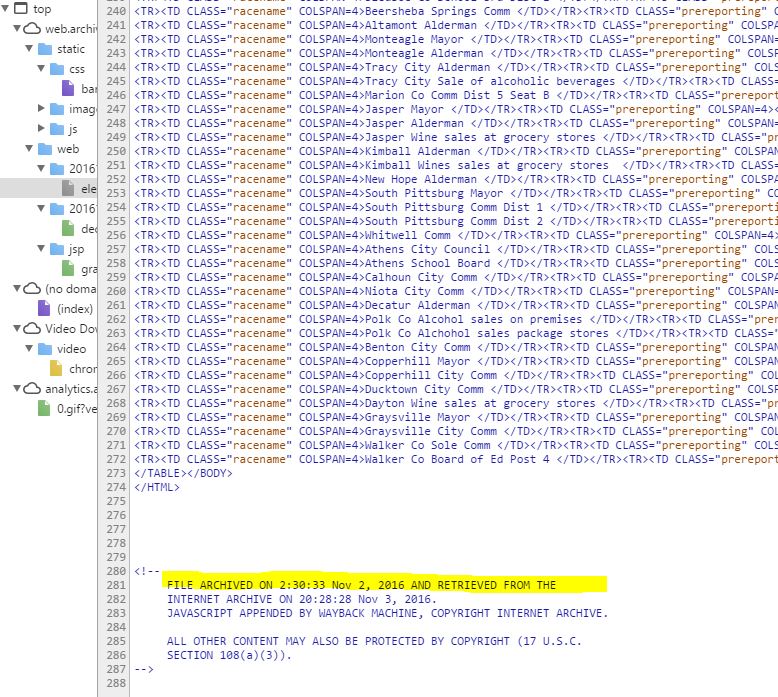
Task: Click the purple stylesheet file icon under css
Action: [68, 88]
